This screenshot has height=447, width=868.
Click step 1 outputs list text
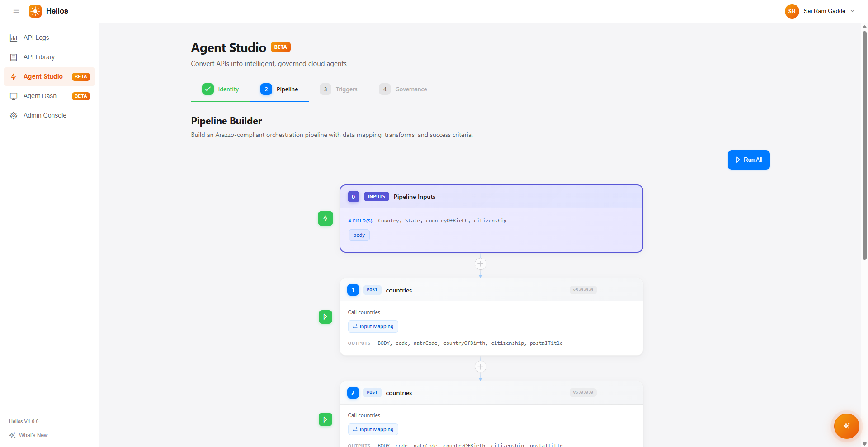tap(470, 343)
